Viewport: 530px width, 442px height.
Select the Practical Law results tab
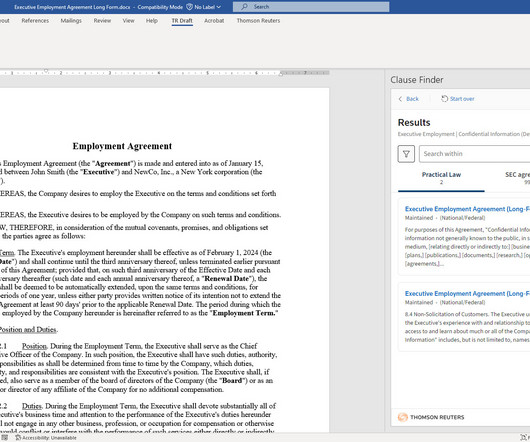pyautogui.click(x=441, y=178)
